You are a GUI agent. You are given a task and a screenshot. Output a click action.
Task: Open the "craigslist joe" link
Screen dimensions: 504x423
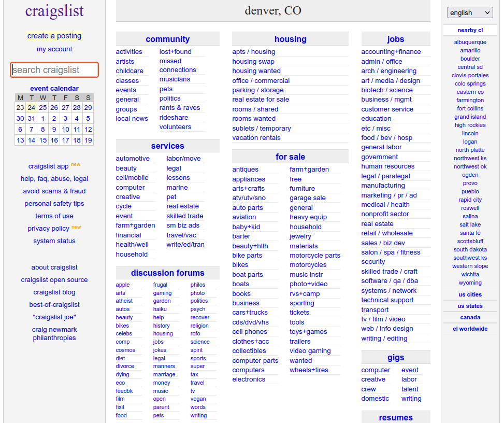[x=54, y=317]
